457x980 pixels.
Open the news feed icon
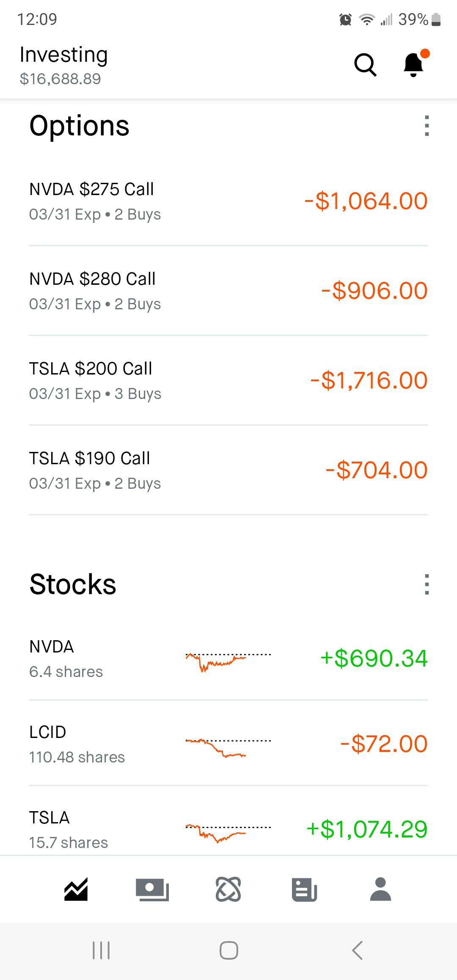(x=304, y=889)
